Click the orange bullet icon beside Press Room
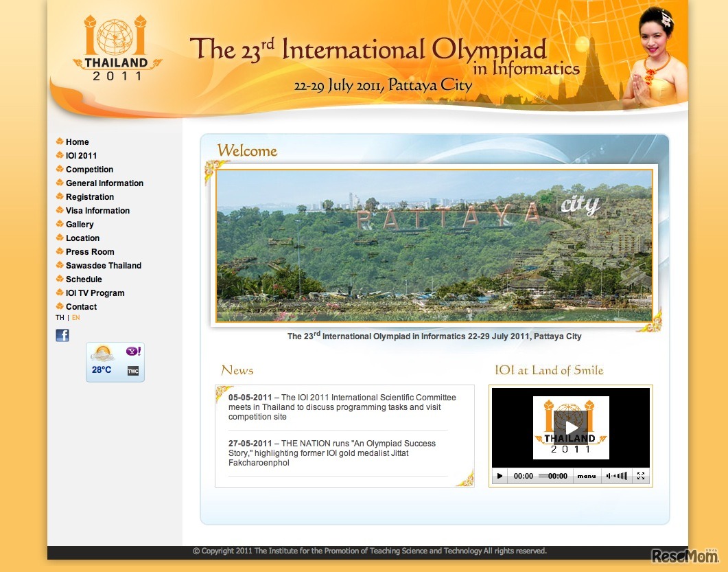Image resolution: width=728 pixels, height=572 pixels. pos(60,251)
